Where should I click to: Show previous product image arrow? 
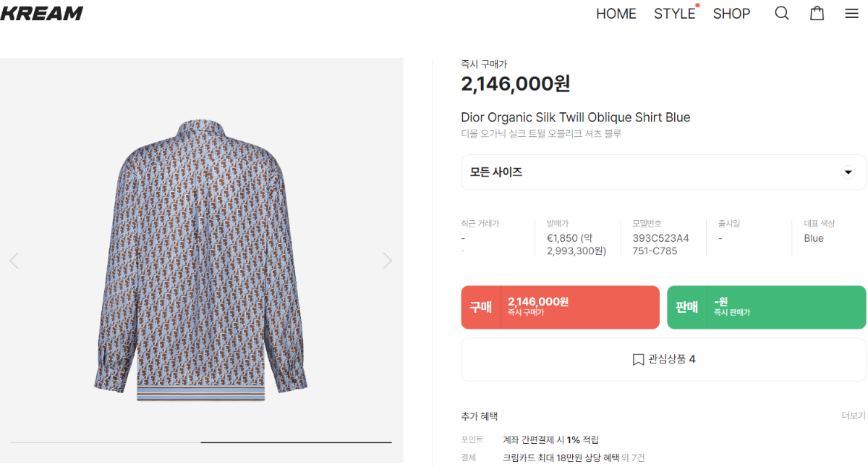click(14, 261)
